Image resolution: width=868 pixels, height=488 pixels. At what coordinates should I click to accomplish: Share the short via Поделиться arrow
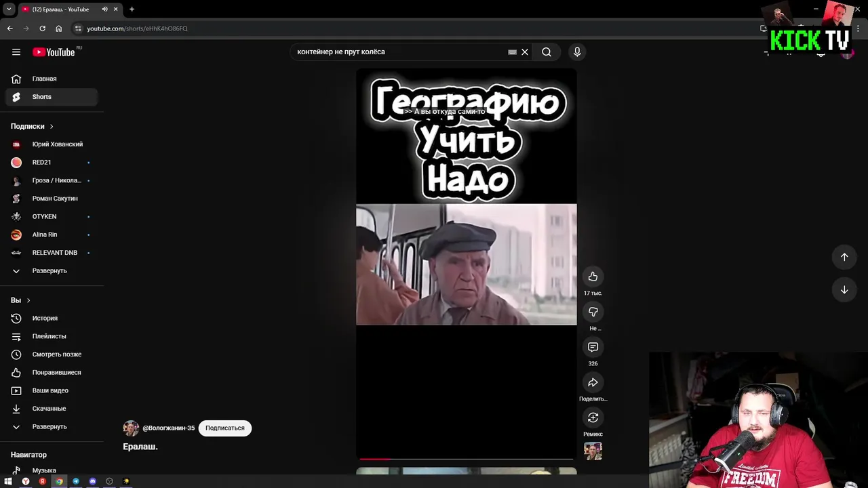(x=593, y=382)
